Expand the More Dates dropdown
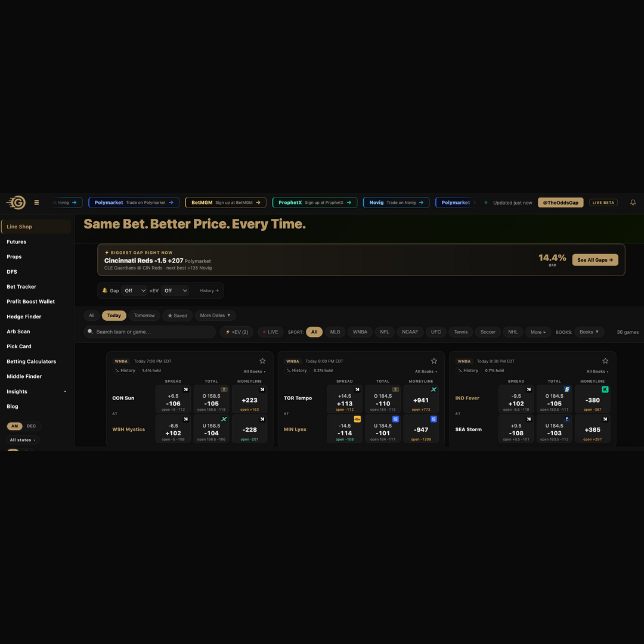This screenshot has width=644, height=644. point(215,315)
